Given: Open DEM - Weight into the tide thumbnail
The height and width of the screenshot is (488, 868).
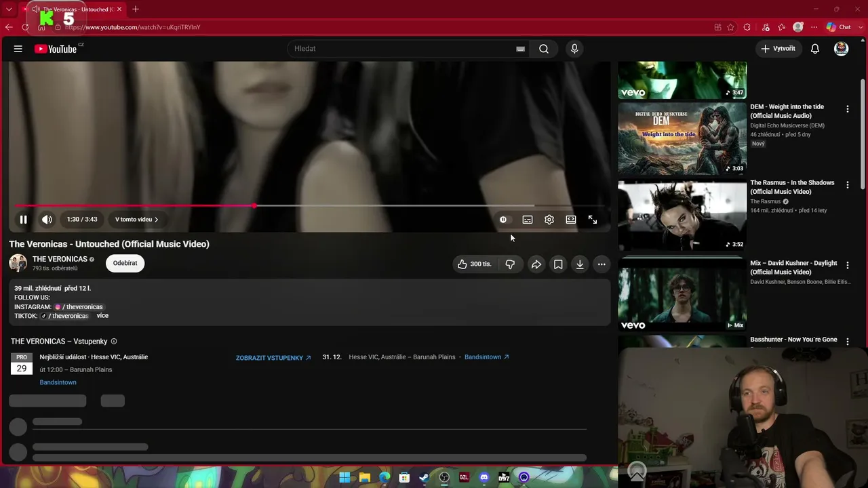Looking at the screenshot, I should coord(682,139).
